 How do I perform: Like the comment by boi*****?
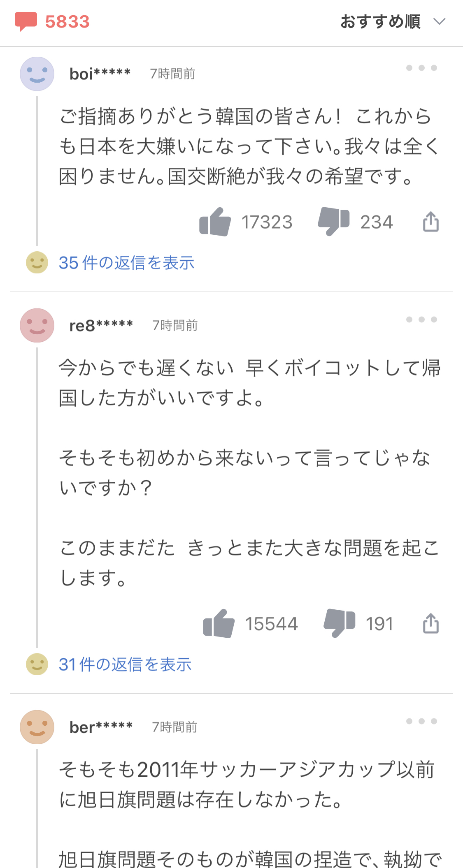(215, 222)
